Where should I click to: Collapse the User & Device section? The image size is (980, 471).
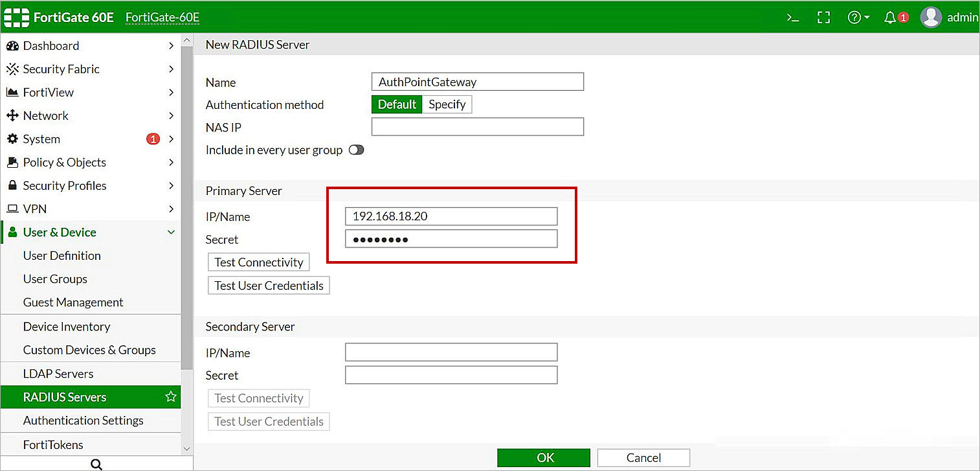pos(59,232)
